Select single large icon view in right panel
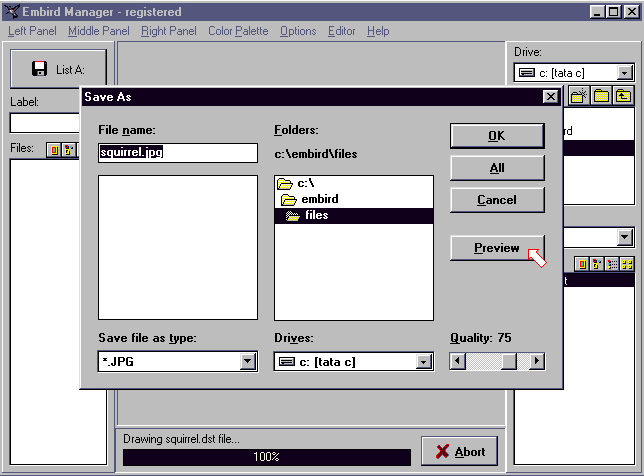Image resolution: width=644 pixels, height=476 pixels. point(582,264)
